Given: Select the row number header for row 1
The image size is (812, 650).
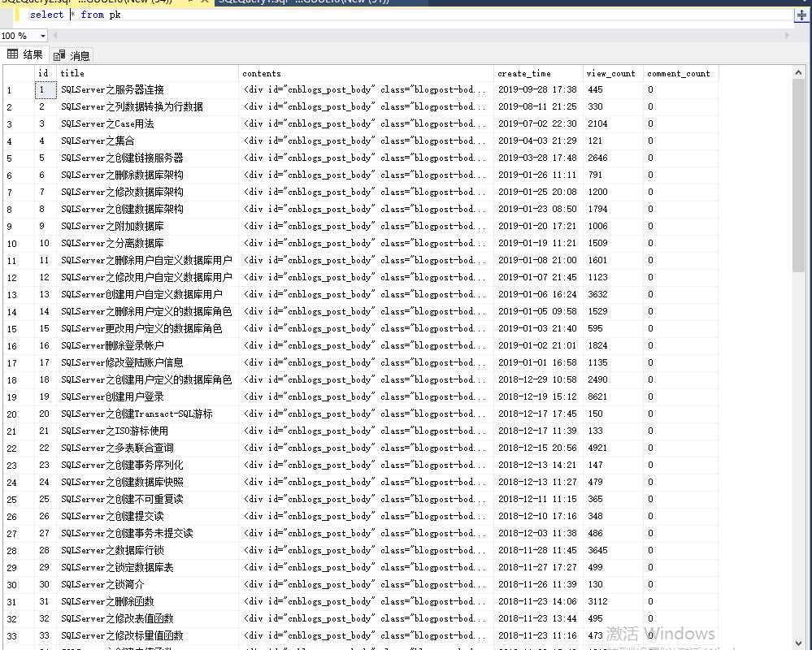Looking at the screenshot, I should pyautogui.click(x=20, y=90).
